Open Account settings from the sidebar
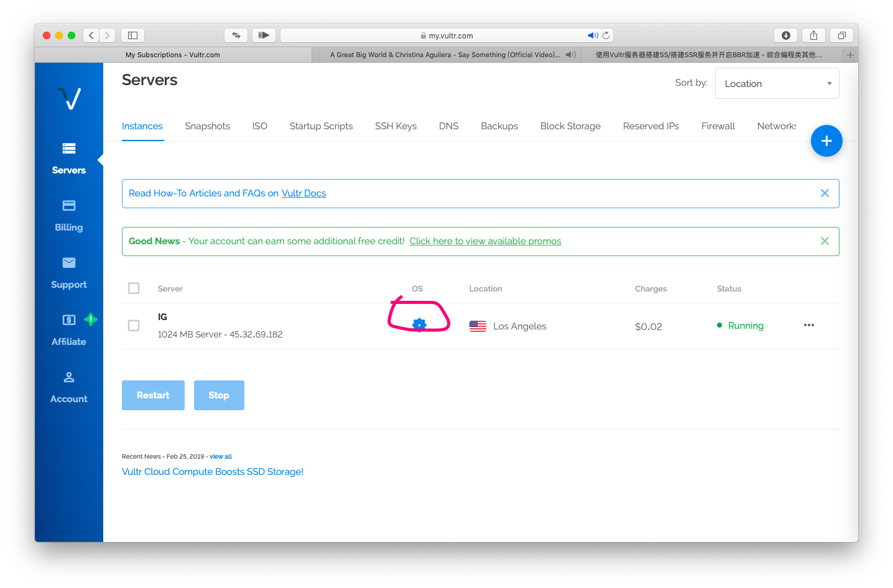The width and height of the screenshot is (893, 588). coord(68,387)
